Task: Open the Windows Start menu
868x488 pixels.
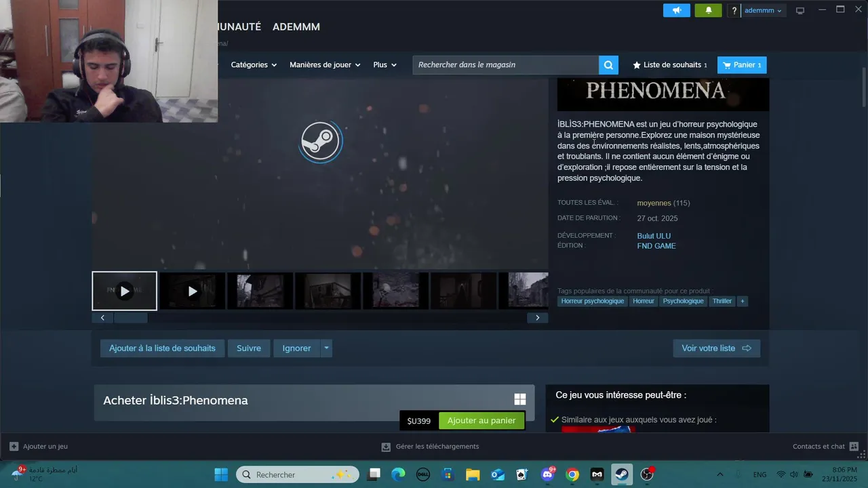Action: pyautogui.click(x=221, y=474)
